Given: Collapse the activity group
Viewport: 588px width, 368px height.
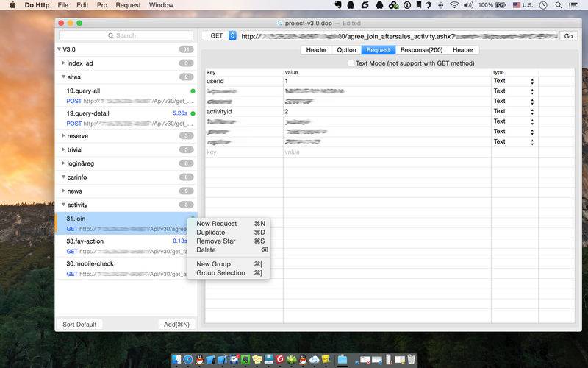Looking at the screenshot, I should click(x=63, y=205).
